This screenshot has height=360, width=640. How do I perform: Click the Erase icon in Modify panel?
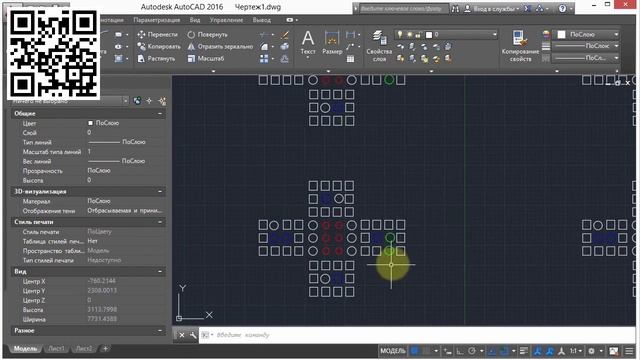[x=284, y=35]
